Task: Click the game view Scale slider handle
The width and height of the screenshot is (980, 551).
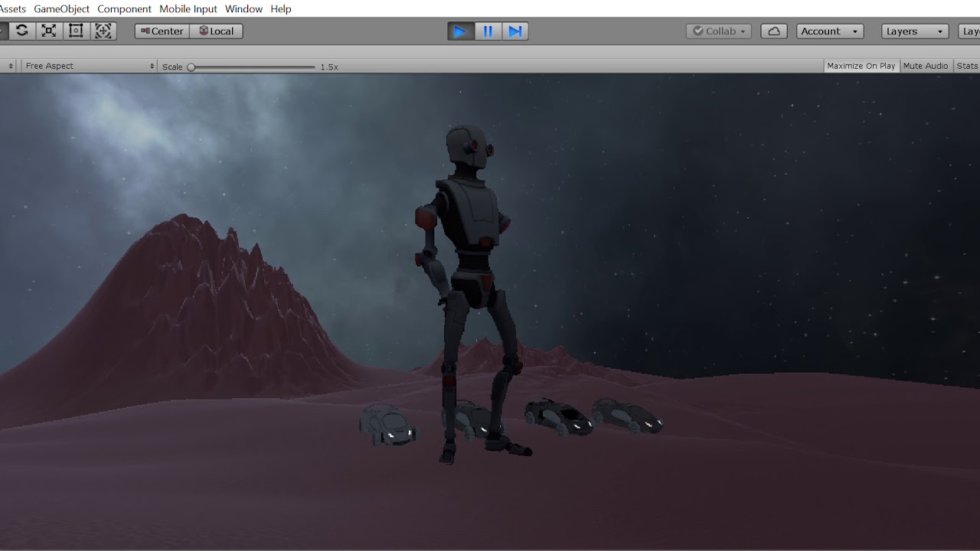Action: pos(191,67)
